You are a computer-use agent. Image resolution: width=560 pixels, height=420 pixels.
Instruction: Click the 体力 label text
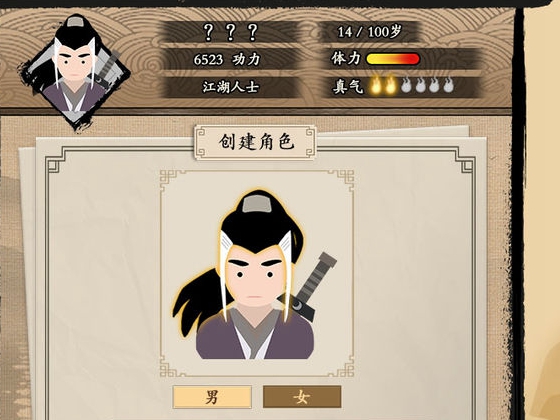click(x=346, y=59)
